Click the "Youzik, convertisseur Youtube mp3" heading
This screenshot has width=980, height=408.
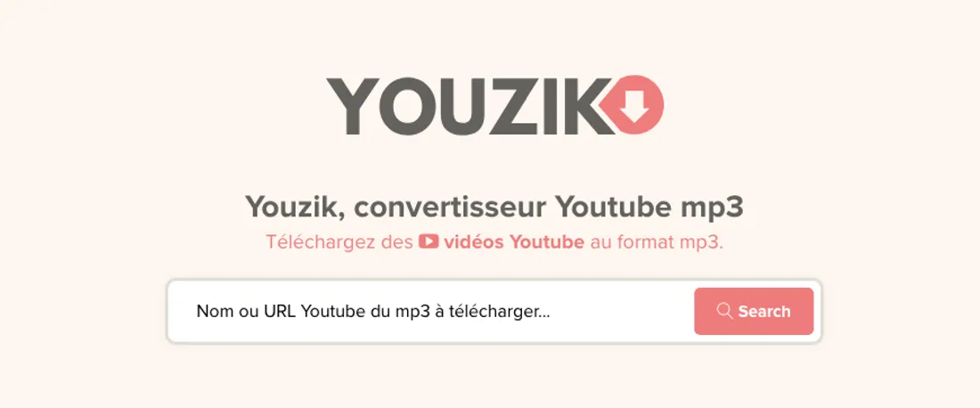(494, 207)
